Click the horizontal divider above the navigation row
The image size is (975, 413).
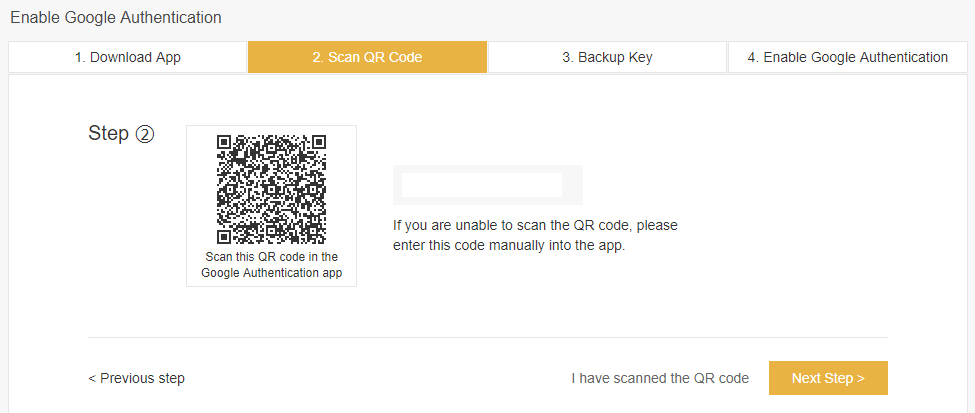(x=488, y=338)
